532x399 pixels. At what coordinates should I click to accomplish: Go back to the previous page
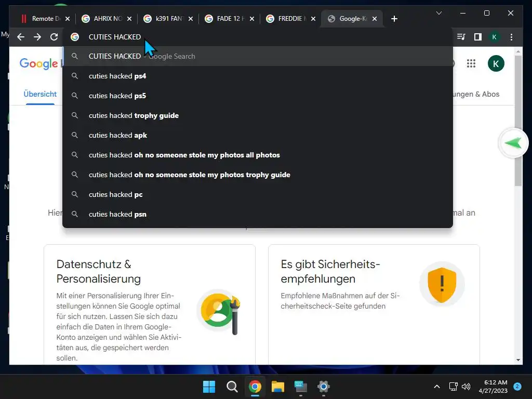coord(21,37)
